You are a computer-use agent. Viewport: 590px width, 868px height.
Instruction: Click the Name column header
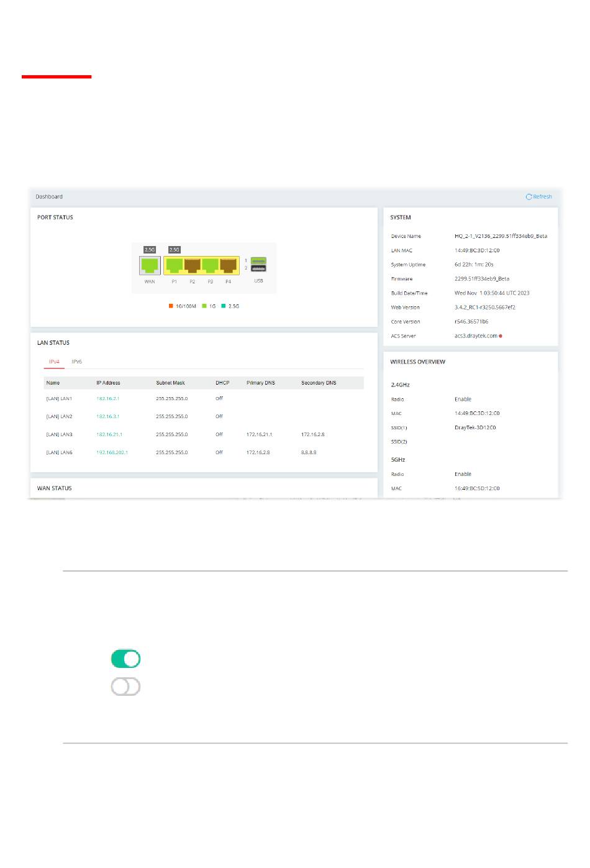click(53, 383)
